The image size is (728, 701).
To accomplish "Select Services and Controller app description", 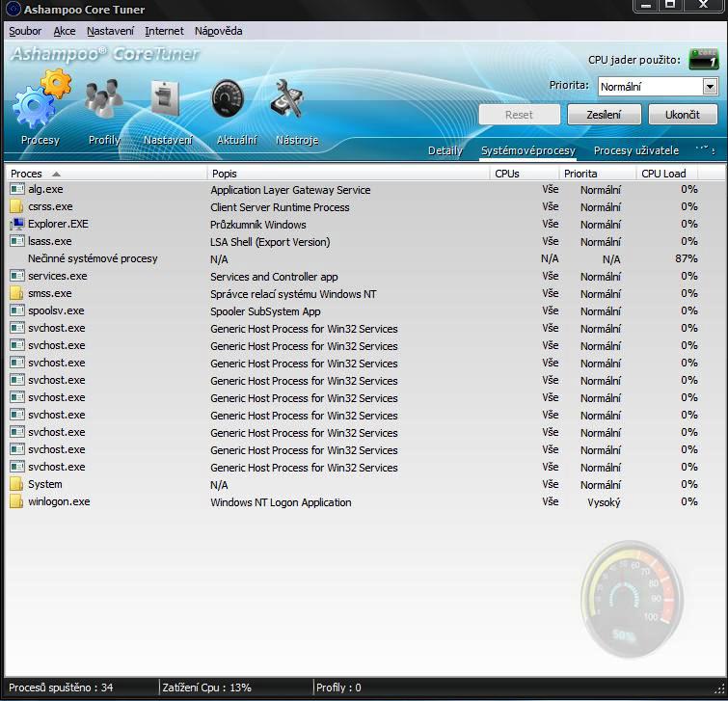I will click(x=274, y=277).
